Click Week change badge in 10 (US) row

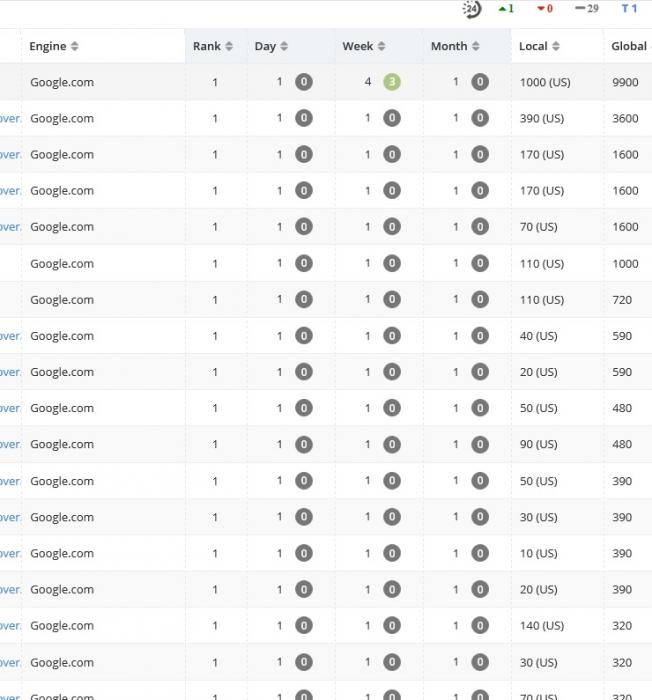tap(392, 553)
